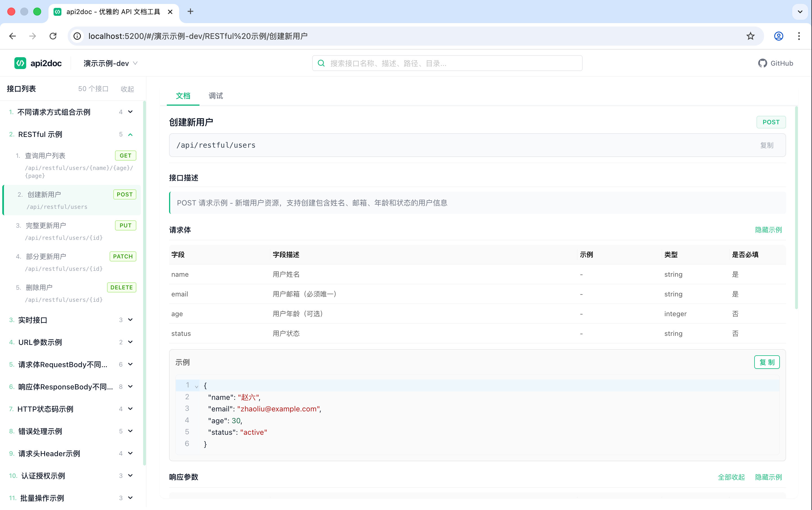View site information icon in address bar
The image size is (812, 510).
click(77, 36)
